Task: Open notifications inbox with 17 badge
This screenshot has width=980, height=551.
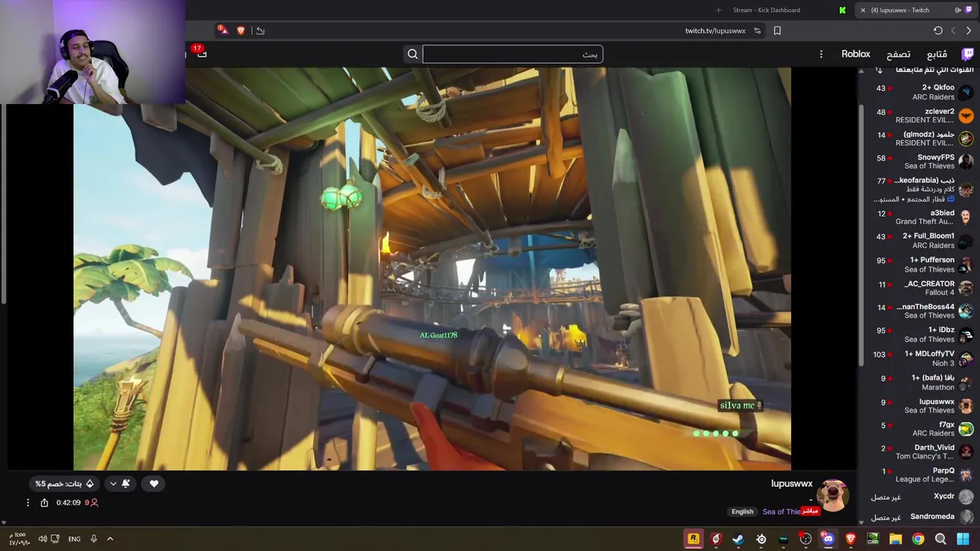Action: pyautogui.click(x=199, y=53)
